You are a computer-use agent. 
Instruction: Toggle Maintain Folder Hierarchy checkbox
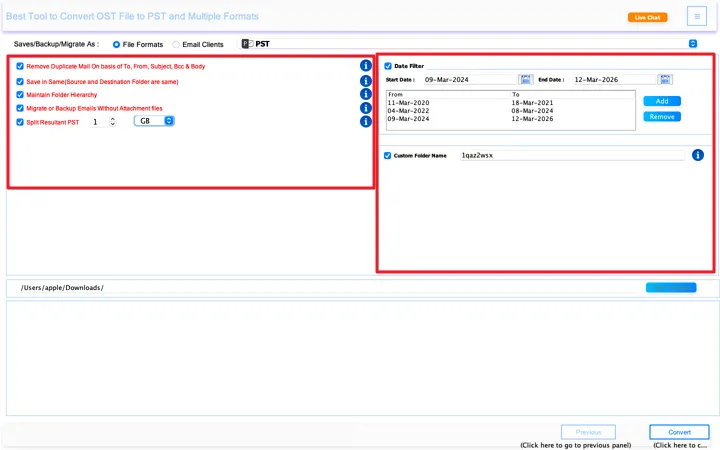(20, 94)
